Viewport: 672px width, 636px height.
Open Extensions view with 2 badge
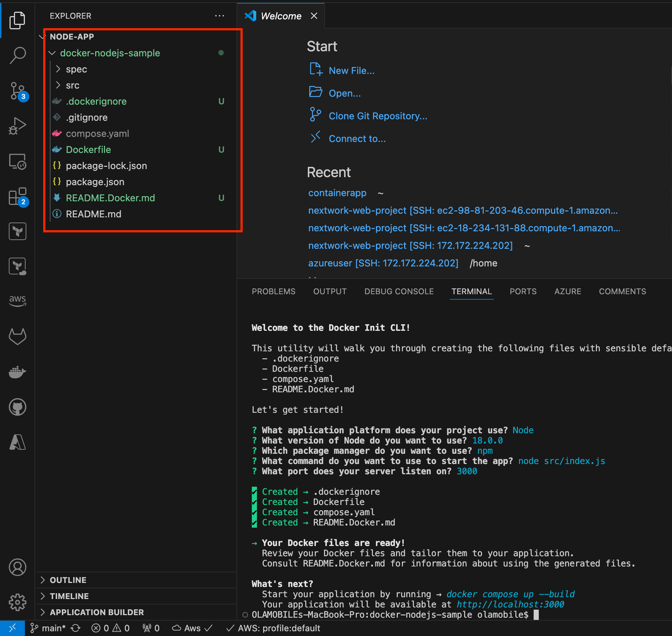18,197
